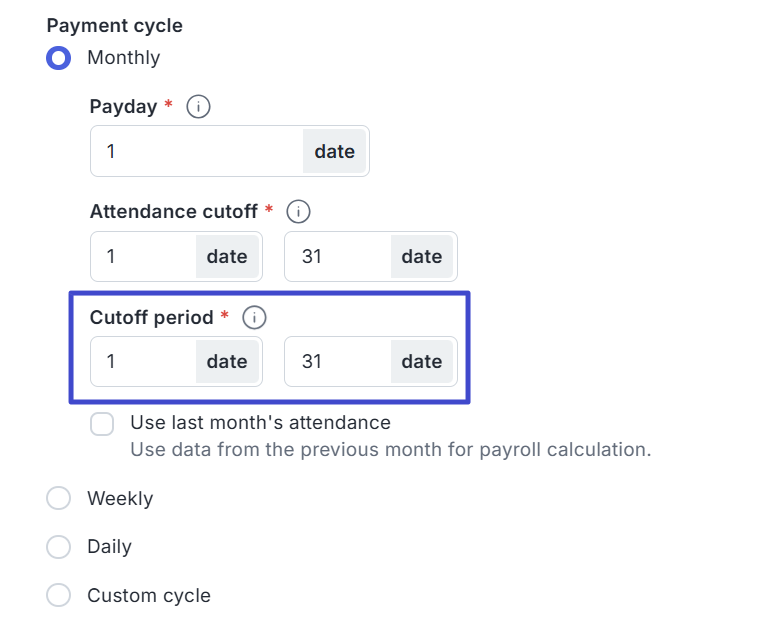Click date suffix of Attendance cutoff end
Viewport: 783px width, 636px height.
[x=422, y=257]
